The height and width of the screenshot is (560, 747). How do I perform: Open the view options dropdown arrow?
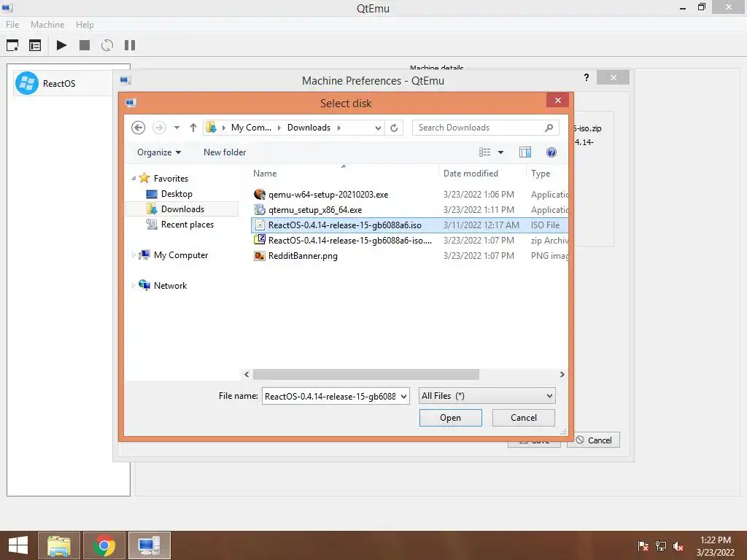(x=500, y=152)
